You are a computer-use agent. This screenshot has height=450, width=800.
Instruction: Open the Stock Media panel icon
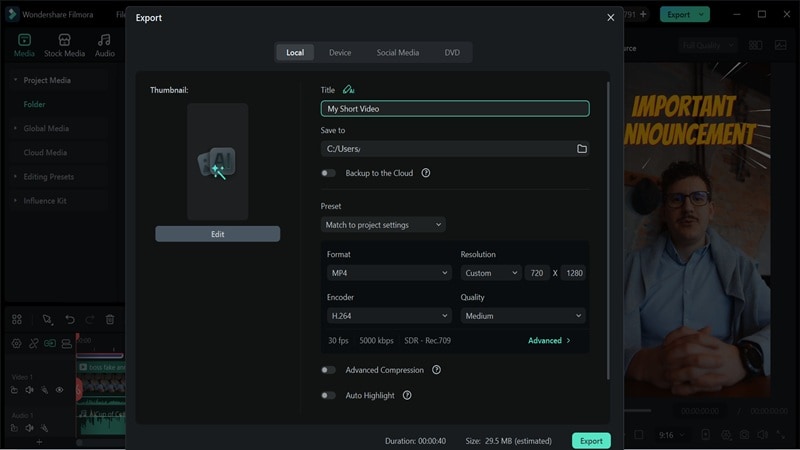click(64, 40)
